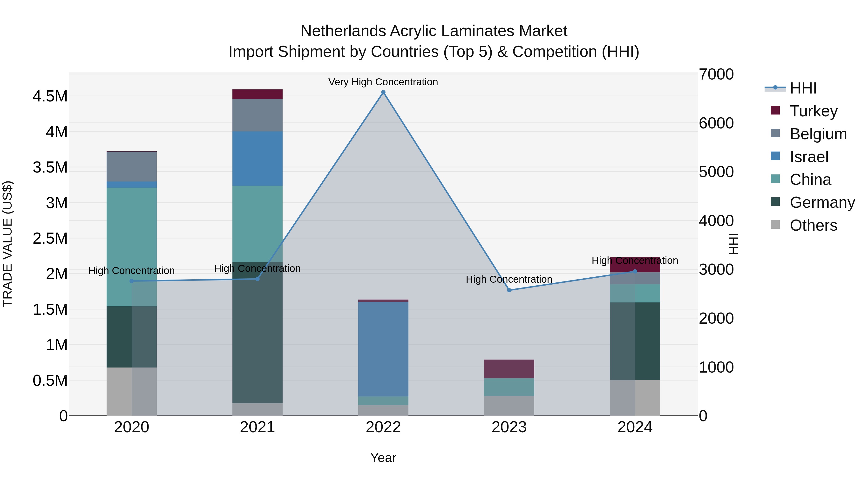Select the Turkey segment of the 2023 bar
The width and height of the screenshot is (868, 488).
pyautogui.click(x=509, y=369)
